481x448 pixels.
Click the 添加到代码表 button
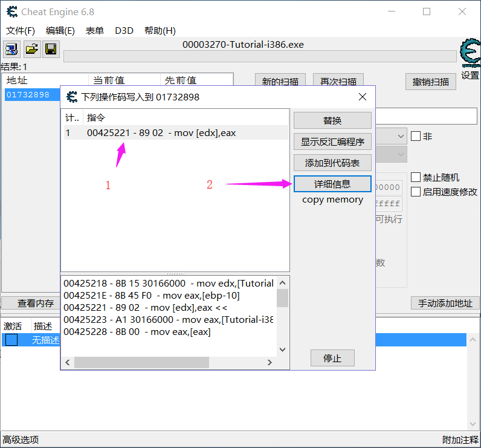332,163
